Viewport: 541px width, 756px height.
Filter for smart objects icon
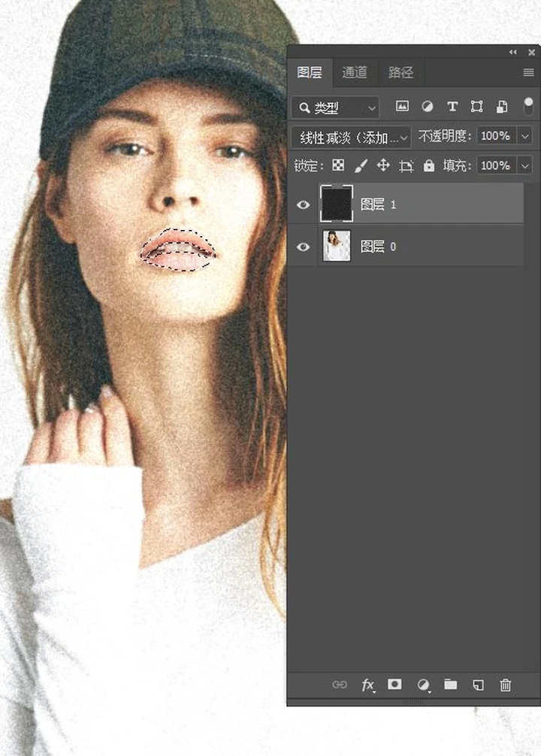502,107
